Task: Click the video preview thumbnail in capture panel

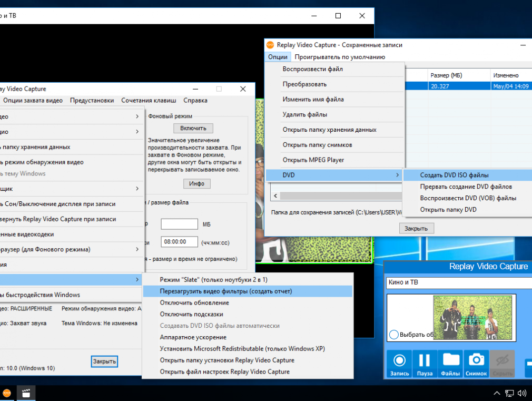Action: (x=472, y=318)
